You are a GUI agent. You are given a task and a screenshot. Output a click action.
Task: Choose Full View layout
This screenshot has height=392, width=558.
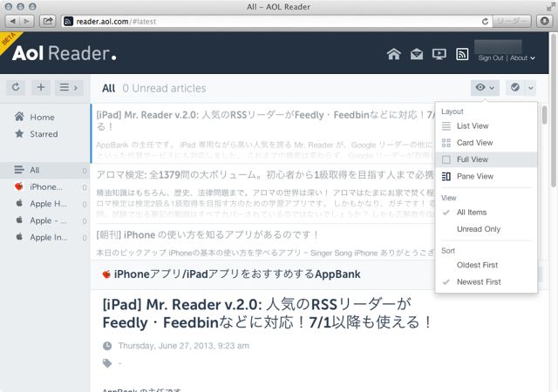pyautogui.click(x=487, y=159)
